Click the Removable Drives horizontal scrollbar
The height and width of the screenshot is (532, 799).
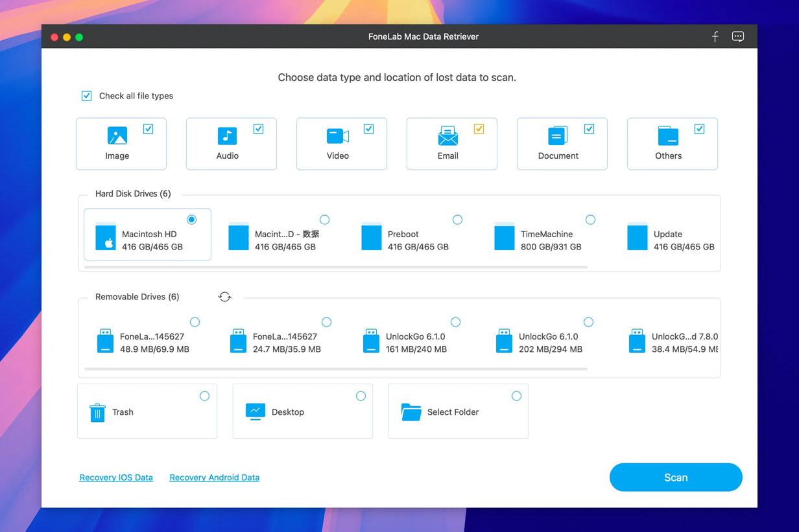click(x=336, y=369)
